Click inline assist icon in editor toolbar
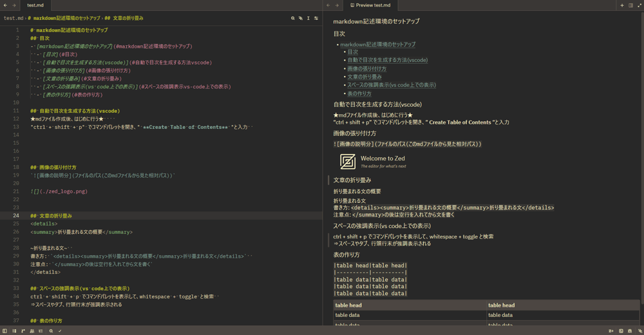Viewport: 644px width, 335px height. click(x=301, y=18)
